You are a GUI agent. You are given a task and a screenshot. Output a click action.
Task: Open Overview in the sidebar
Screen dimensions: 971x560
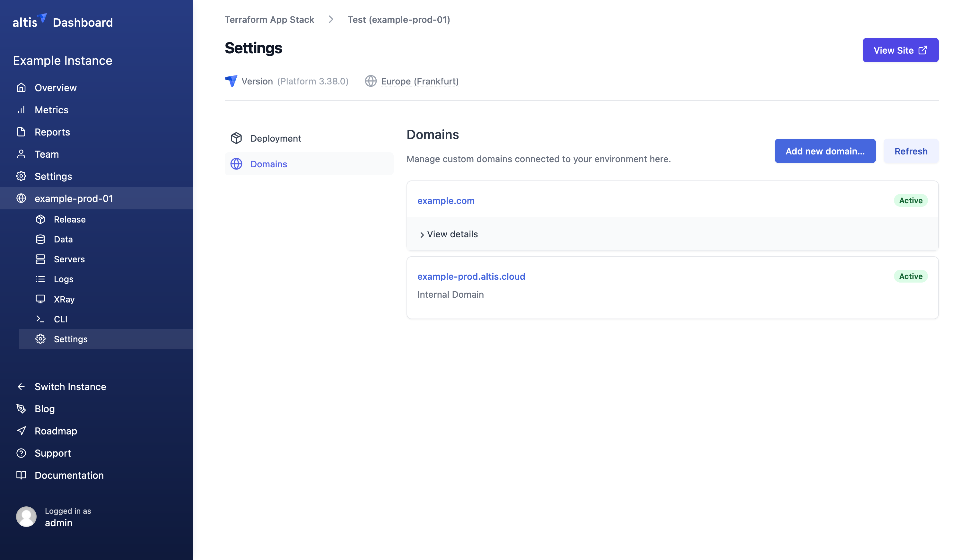96,88
